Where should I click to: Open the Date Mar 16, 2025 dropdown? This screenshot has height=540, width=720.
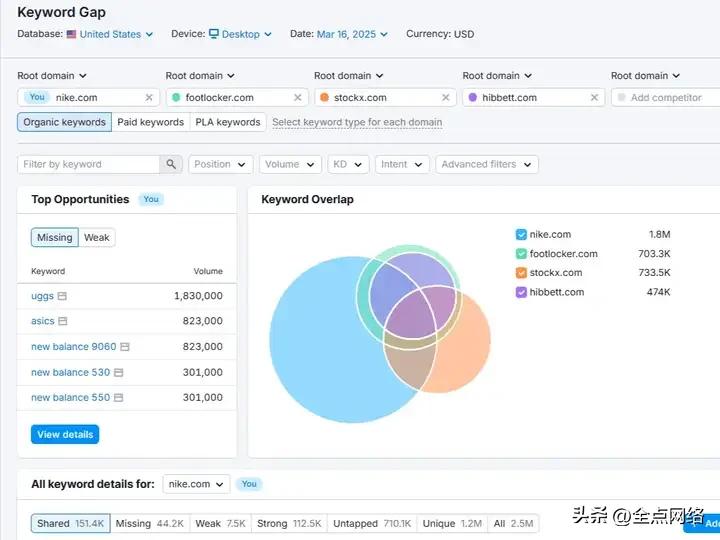click(x=352, y=34)
